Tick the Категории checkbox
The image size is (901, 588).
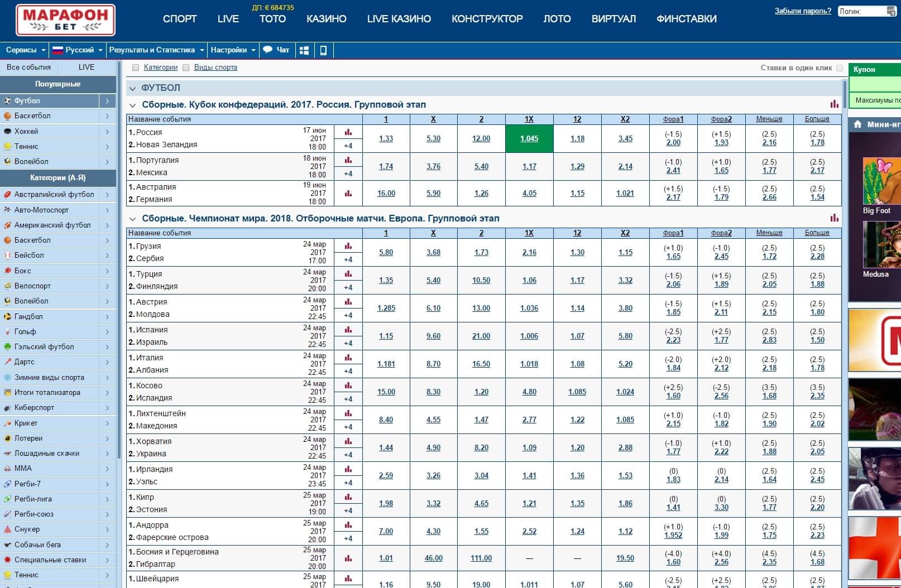[x=135, y=68]
